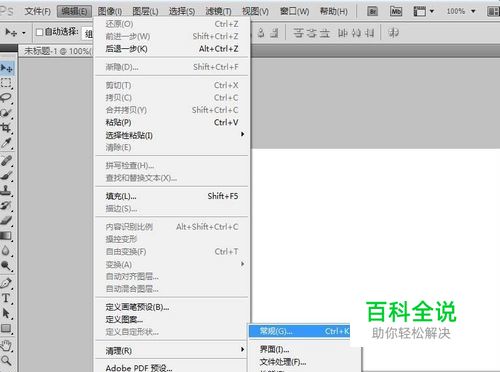The width and height of the screenshot is (500, 372).
Task: Open the 图像(I) menu
Action: click(x=110, y=12)
